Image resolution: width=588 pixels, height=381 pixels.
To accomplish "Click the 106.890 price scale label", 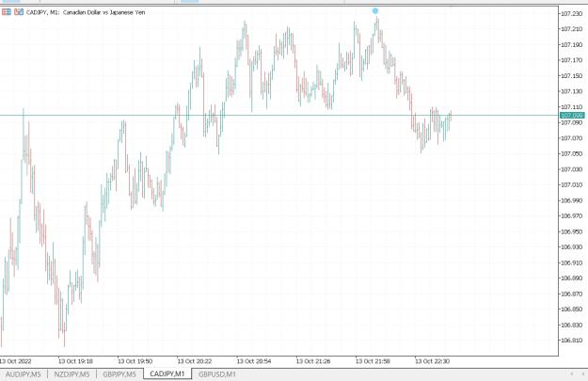I will (x=571, y=278).
